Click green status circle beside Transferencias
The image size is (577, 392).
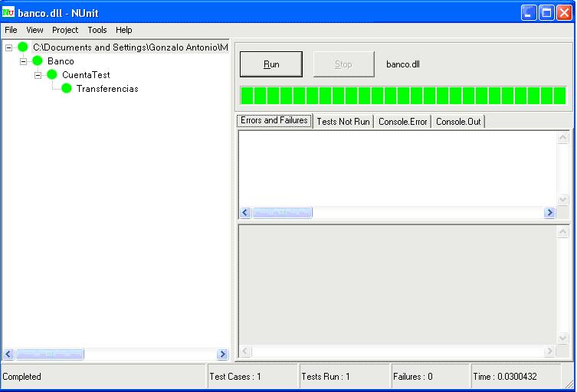click(67, 88)
